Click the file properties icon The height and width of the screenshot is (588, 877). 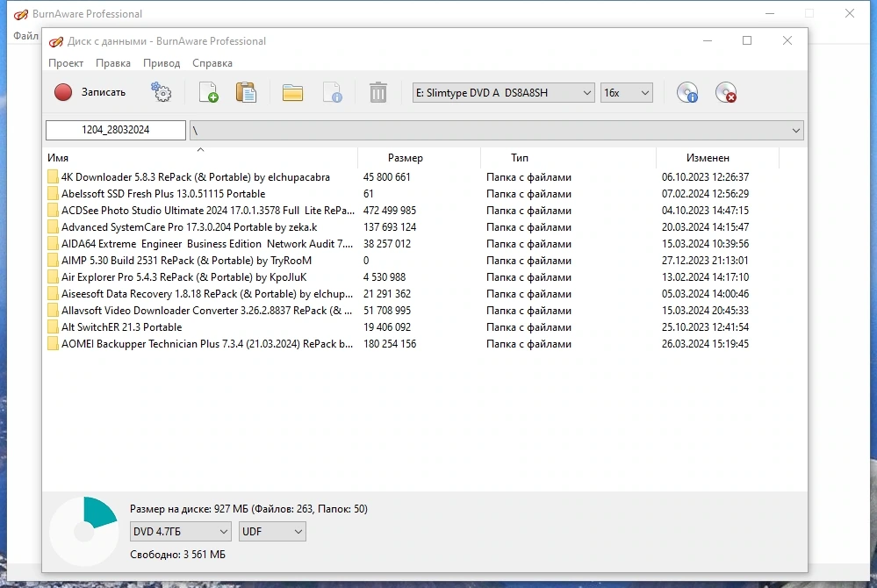click(x=332, y=92)
